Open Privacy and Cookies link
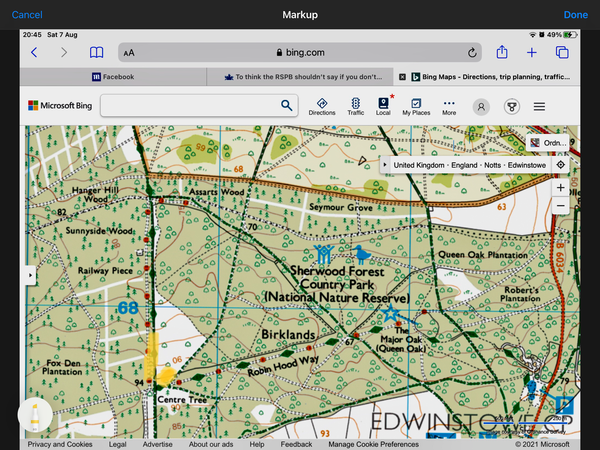Screen dimensions: 600x450 coord(60,444)
